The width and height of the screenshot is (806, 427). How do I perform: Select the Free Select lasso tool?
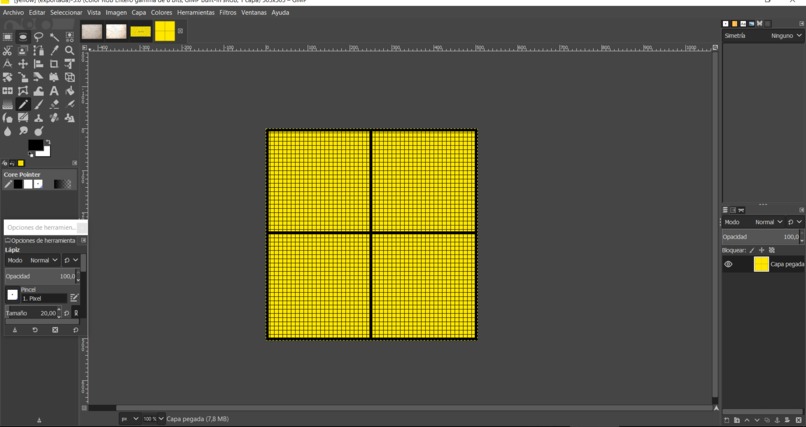tap(39, 37)
